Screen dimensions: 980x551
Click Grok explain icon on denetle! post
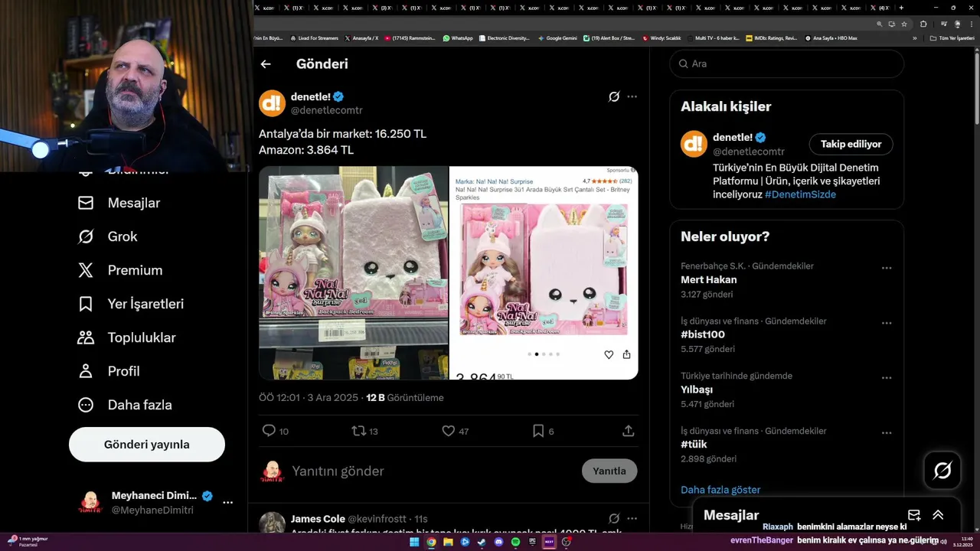614,96
